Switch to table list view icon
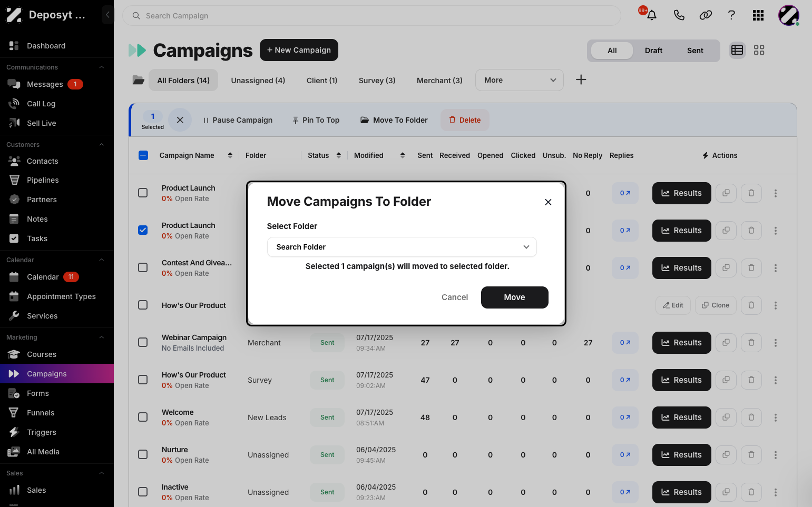The width and height of the screenshot is (812, 507). coord(737,50)
